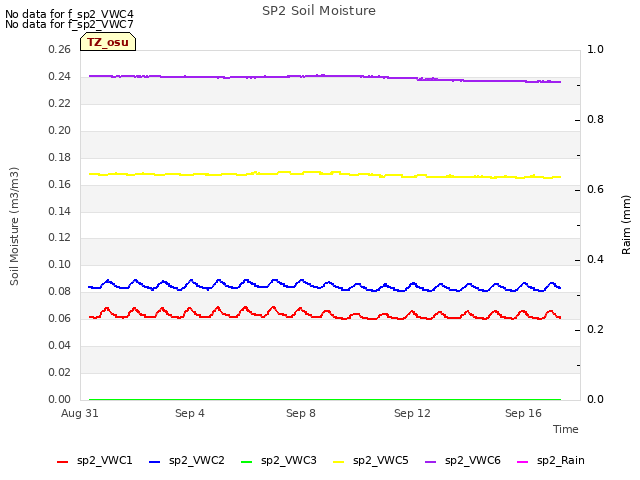Click the Sep 12 x-axis tick label
The height and width of the screenshot is (480, 640).
[412, 413]
